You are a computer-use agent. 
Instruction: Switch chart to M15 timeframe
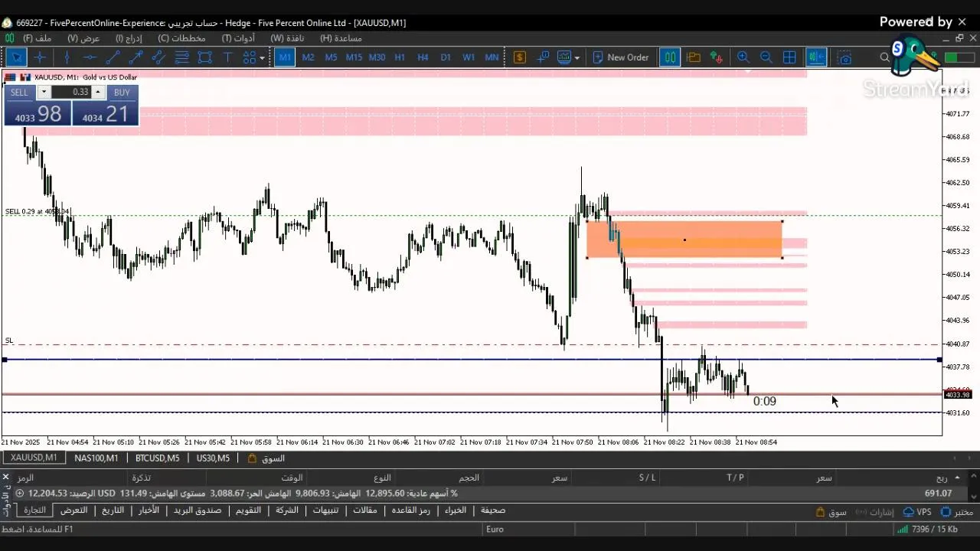pos(354,57)
